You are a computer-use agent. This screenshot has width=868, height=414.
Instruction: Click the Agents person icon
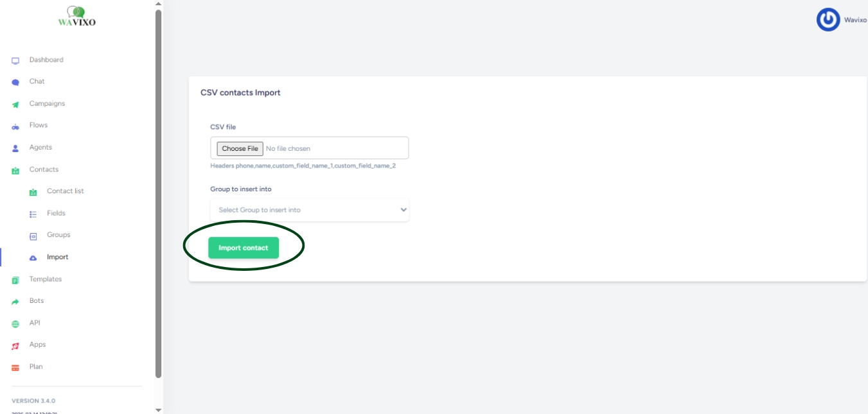click(15, 148)
